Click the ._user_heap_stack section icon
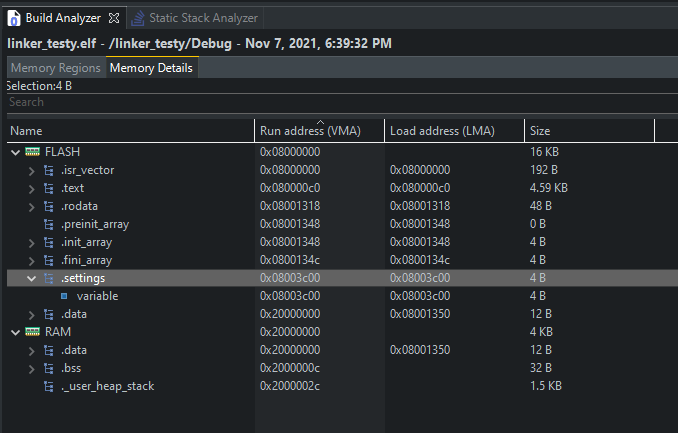The image size is (678, 433). point(49,386)
